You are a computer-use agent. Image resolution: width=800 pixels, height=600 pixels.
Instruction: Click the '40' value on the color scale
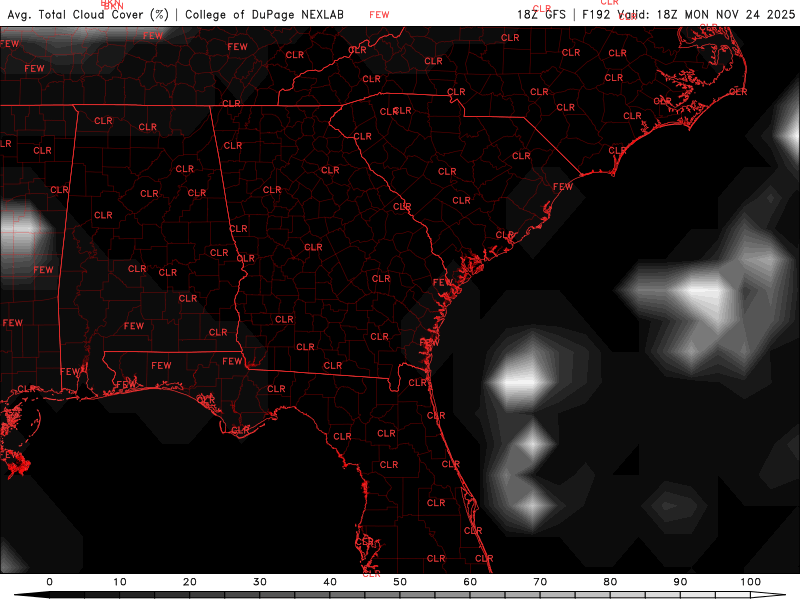click(330, 582)
